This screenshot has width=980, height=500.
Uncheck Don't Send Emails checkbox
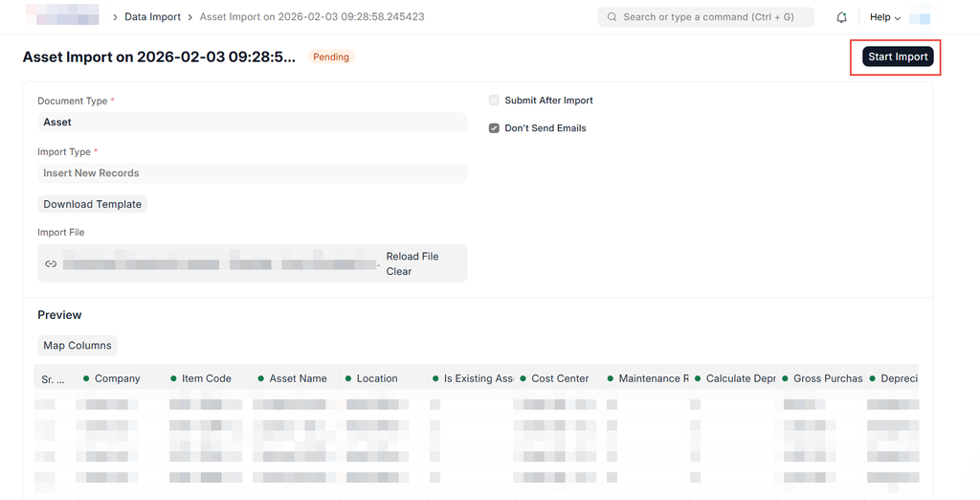(x=494, y=128)
